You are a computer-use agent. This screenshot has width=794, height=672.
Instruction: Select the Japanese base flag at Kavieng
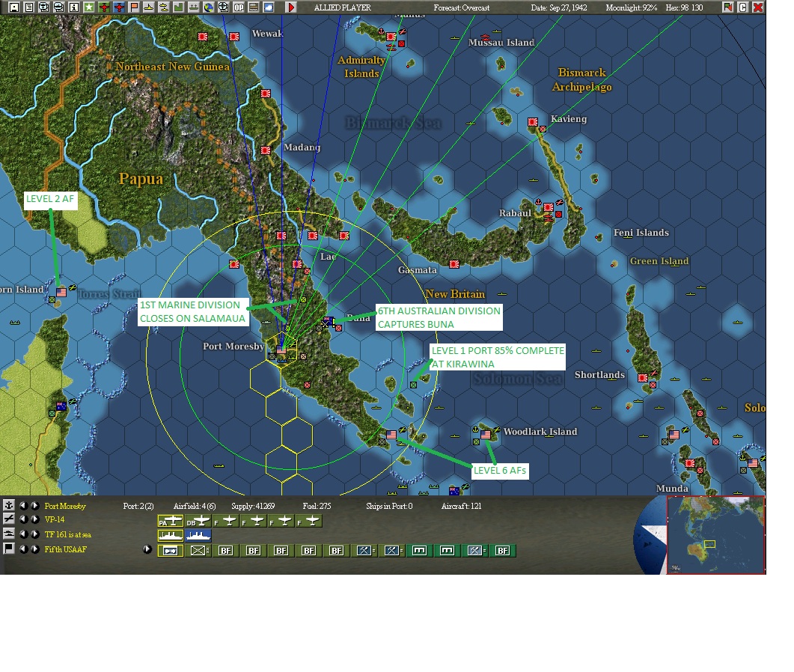coord(533,122)
